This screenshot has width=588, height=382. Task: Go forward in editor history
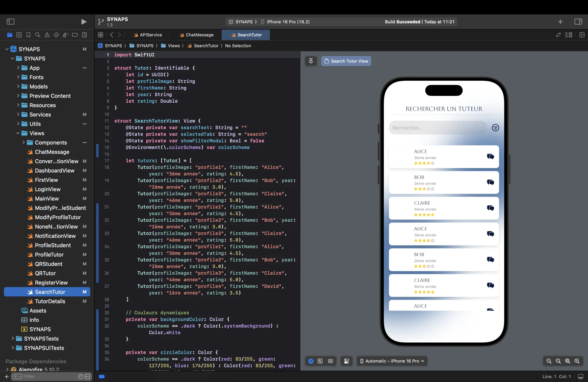(119, 35)
